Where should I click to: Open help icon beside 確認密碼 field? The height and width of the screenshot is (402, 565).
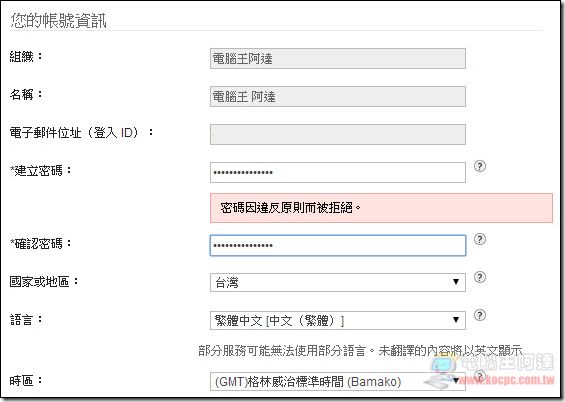coord(480,239)
